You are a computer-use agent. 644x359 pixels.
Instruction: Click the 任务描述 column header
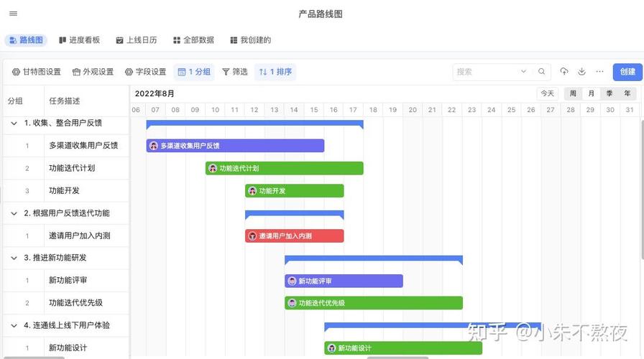tap(64, 101)
